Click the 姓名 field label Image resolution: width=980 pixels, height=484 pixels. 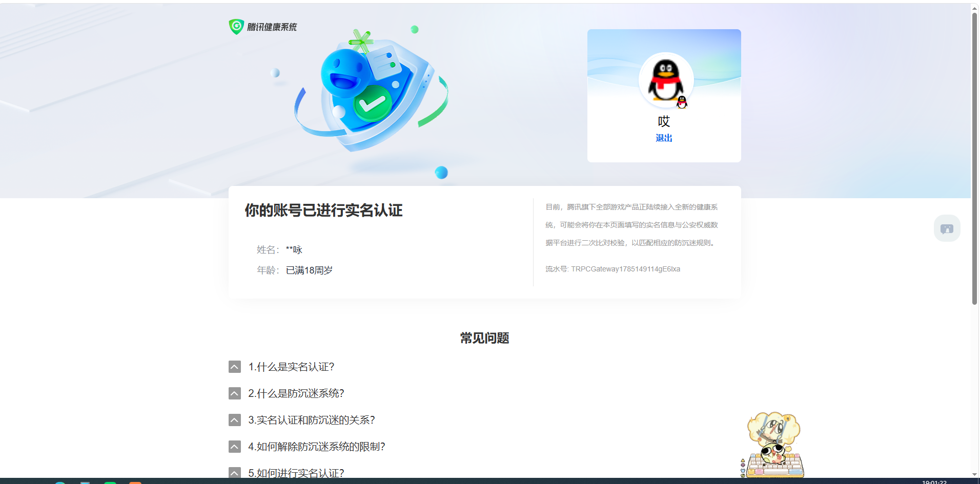click(268, 250)
